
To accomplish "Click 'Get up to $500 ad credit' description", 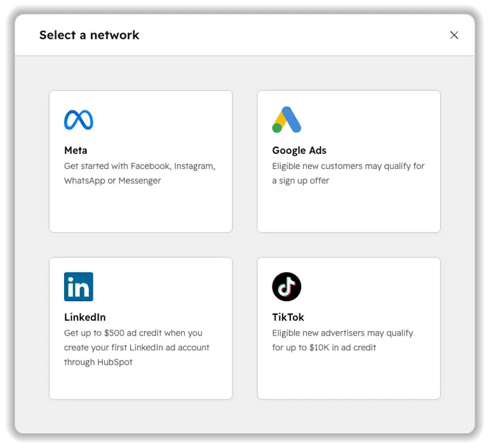I will click(137, 347).
